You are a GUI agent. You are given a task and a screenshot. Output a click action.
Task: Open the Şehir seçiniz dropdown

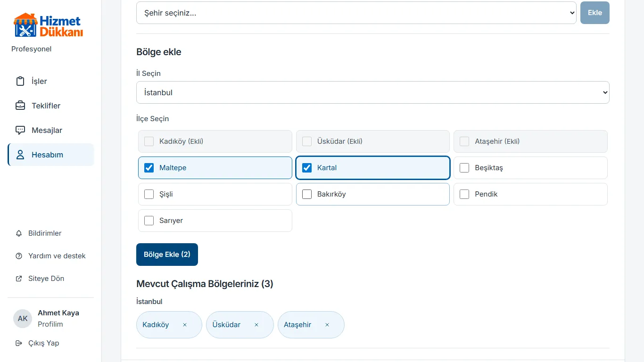[356, 13]
